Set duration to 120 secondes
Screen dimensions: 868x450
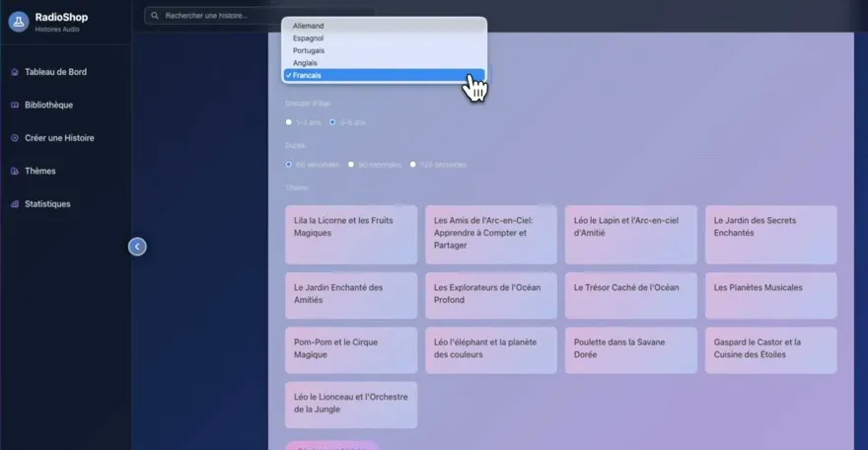point(413,165)
